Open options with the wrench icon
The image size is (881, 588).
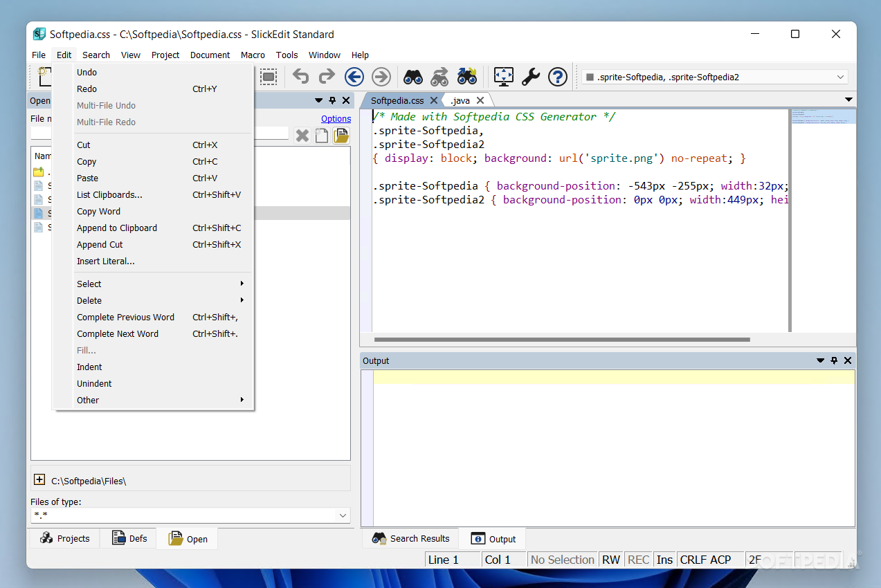click(531, 76)
